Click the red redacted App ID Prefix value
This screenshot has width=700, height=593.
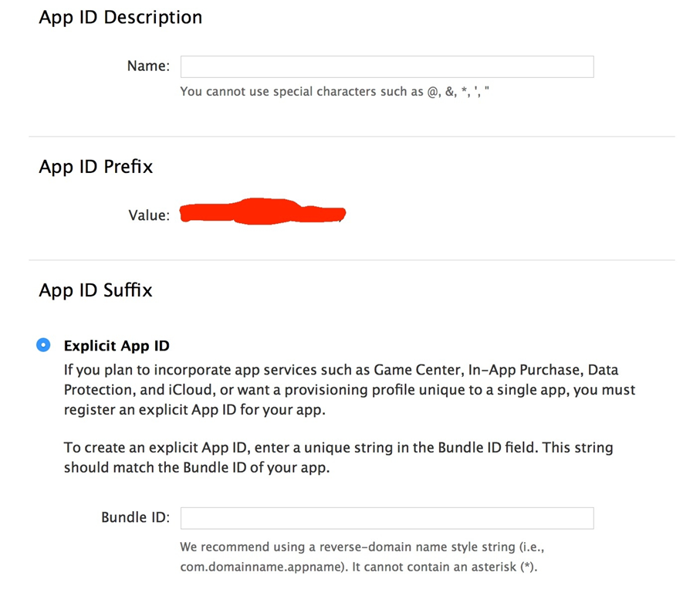262,212
